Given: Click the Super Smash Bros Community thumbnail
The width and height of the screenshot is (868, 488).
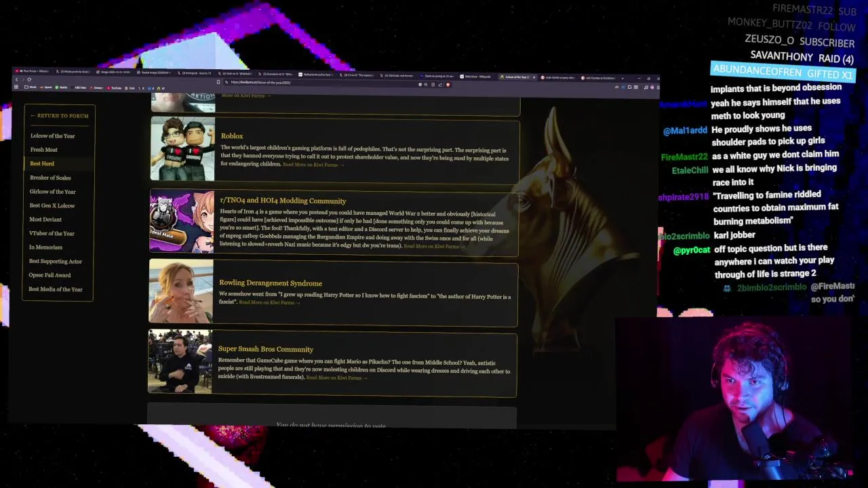Looking at the screenshot, I should tap(180, 362).
